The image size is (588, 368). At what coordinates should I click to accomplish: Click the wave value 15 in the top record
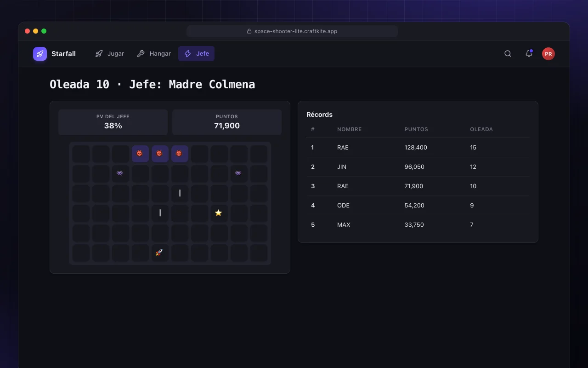[x=473, y=148]
